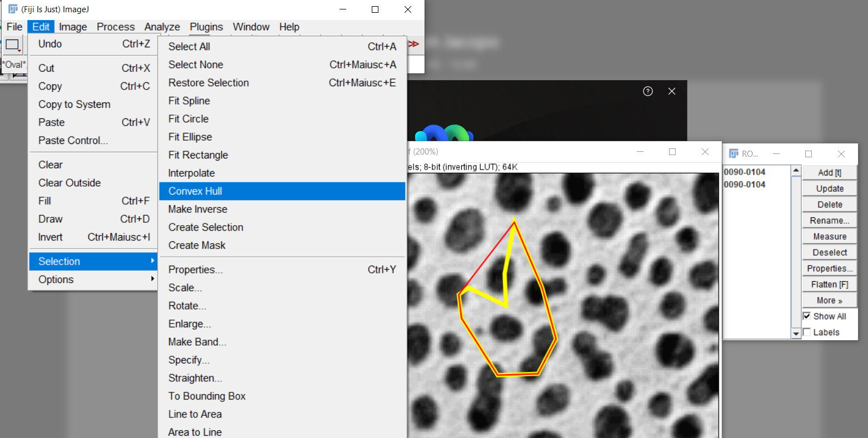Click Flatten [F] in ROI Manager

[x=829, y=284]
